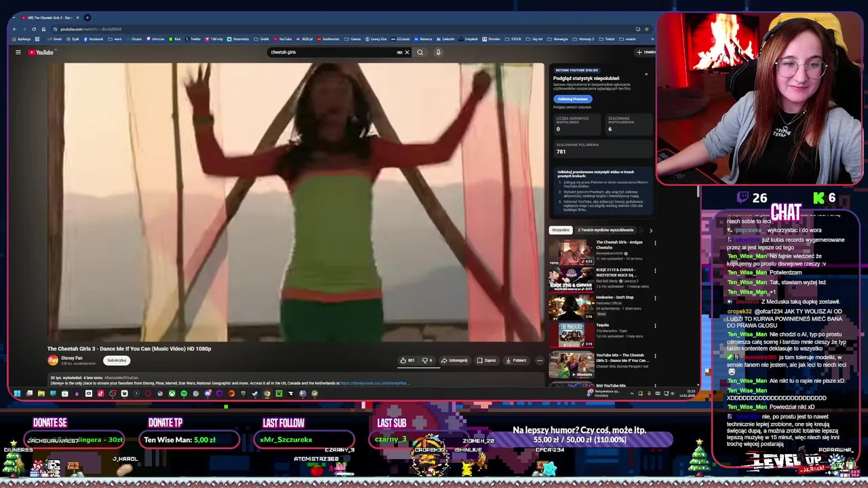Open Spotify from the taskbar

coord(184,393)
